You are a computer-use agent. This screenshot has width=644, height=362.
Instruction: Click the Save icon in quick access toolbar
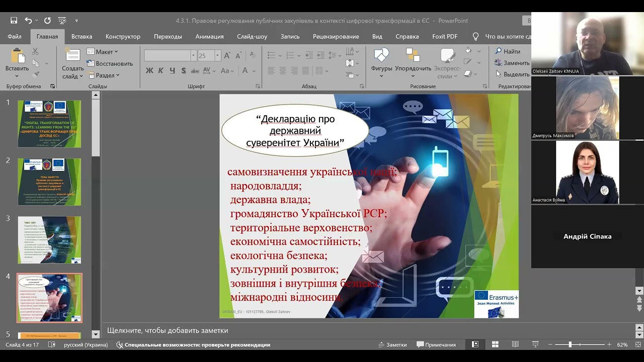14,21
